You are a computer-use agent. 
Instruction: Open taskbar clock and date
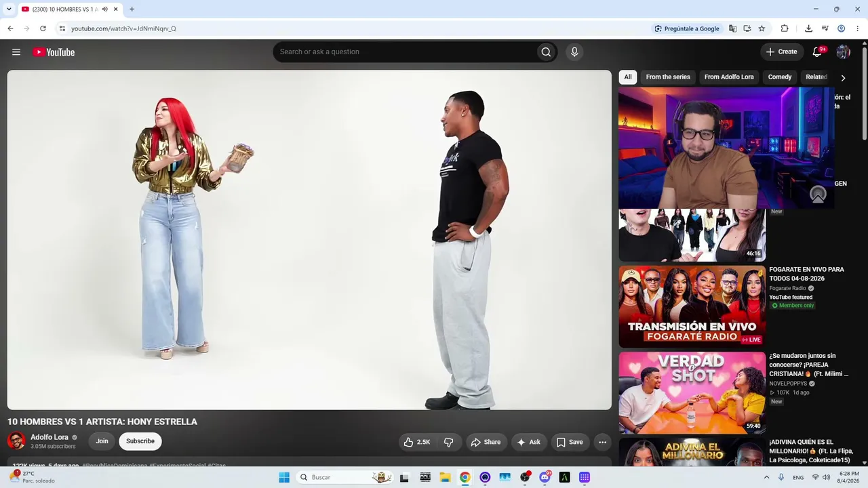(x=849, y=477)
